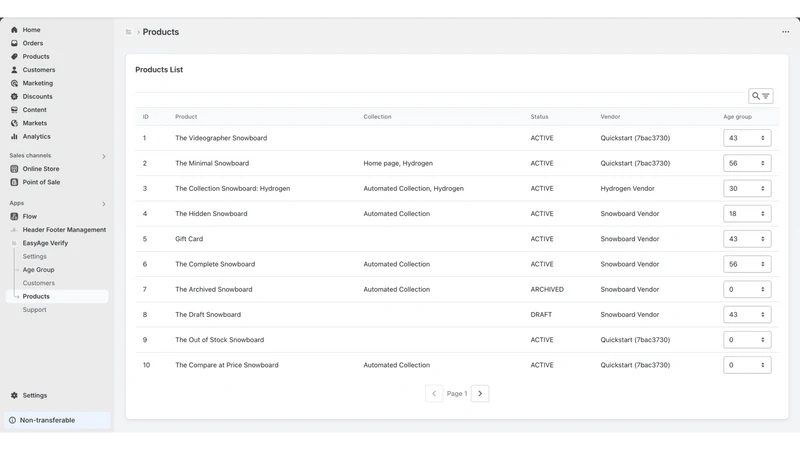Click the Settings gear icon
This screenshot has width=800, height=450.
click(x=14, y=395)
